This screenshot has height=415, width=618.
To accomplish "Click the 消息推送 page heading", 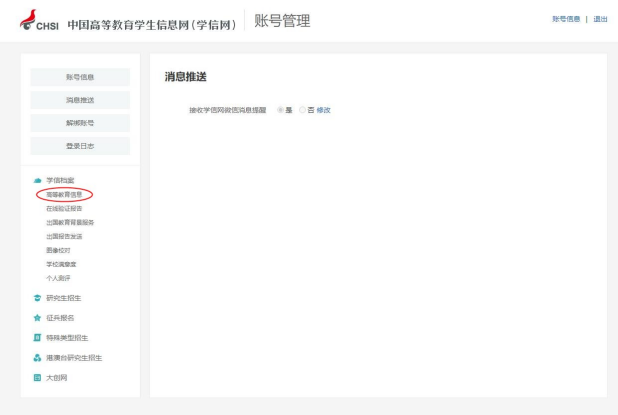I will point(186,76).
